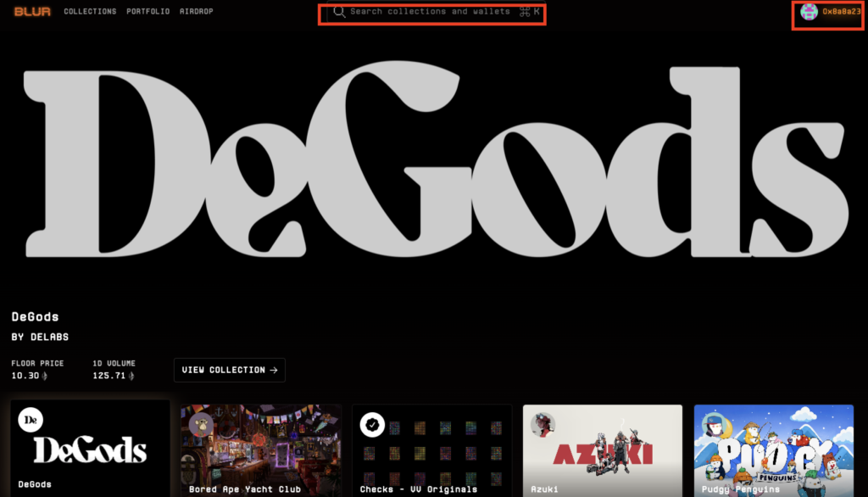
Task: Select the Bored Ape Yacht Club card
Action: (261, 450)
